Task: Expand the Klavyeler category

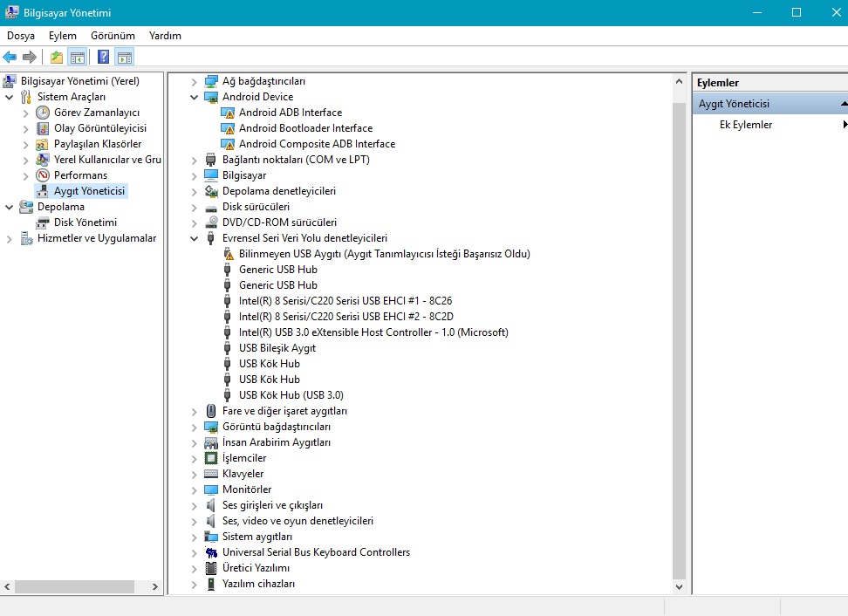Action: pos(195,475)
